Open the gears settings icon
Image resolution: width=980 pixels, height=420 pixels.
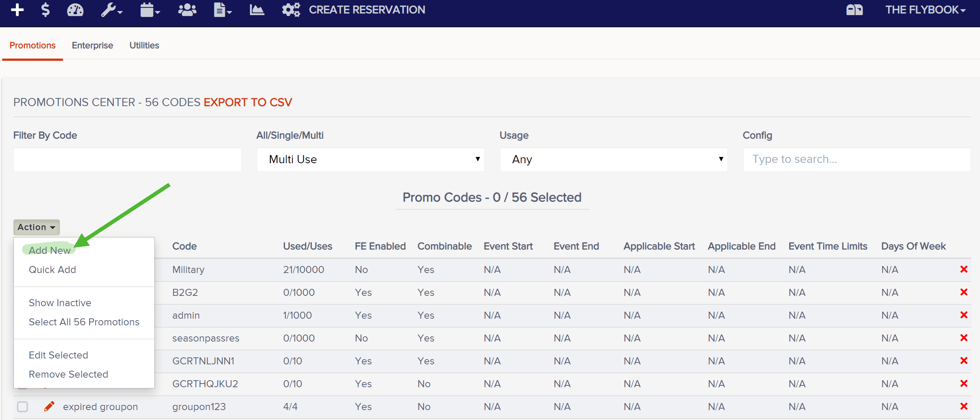click(x=291, y=10)
